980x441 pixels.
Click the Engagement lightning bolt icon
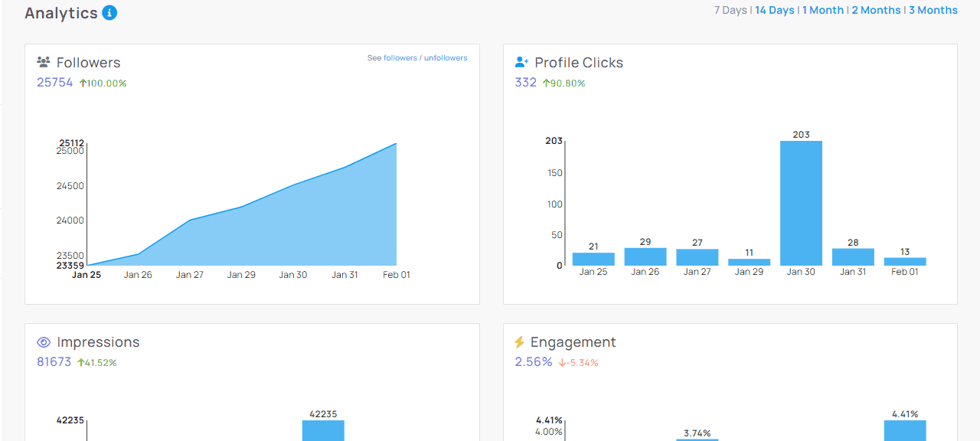pos(520,342)
